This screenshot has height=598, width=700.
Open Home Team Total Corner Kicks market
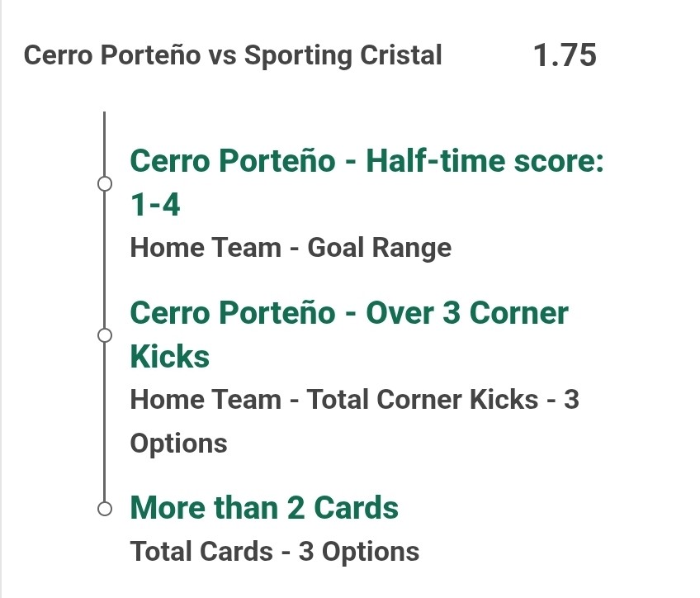click(x=354, y=421)
